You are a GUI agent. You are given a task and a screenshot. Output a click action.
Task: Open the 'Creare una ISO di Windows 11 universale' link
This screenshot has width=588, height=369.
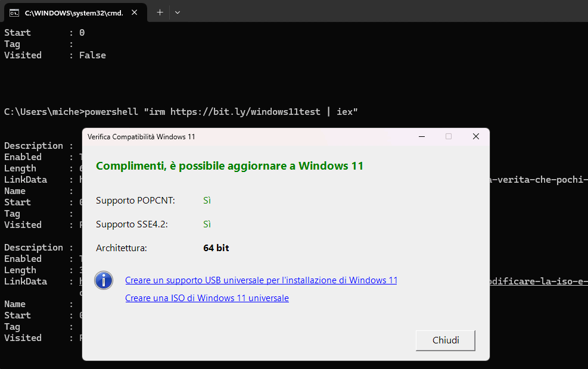point(207,298)
